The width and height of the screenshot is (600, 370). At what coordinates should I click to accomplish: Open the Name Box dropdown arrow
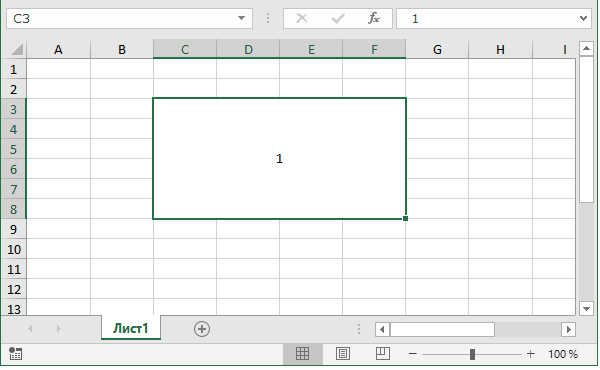coord(241,18)
